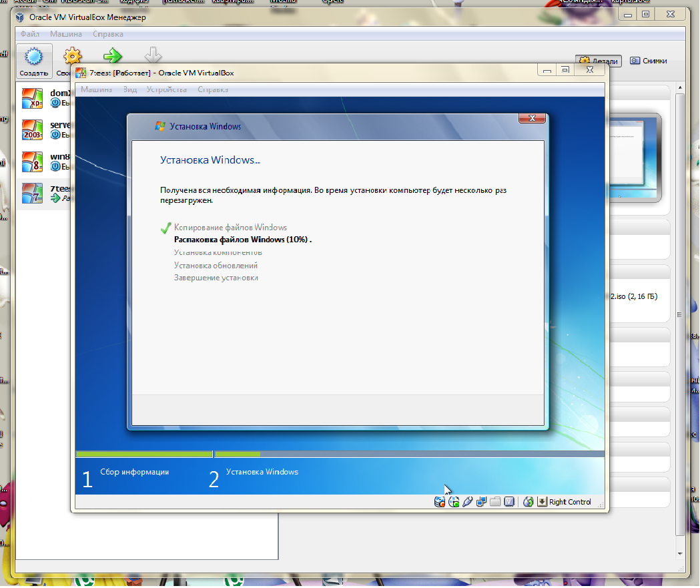Click the Windows flag icon in setup title

pyautogui.click(x=160, y=126)
